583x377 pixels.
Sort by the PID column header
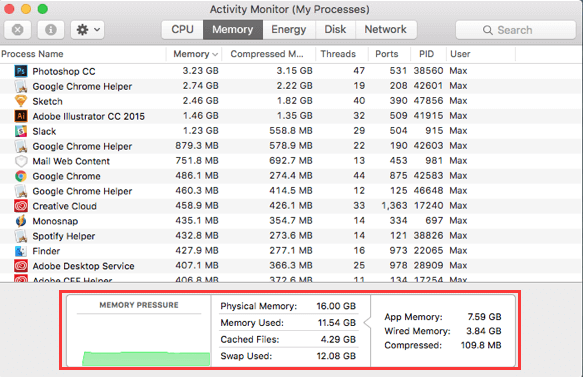tap(428, 54)
